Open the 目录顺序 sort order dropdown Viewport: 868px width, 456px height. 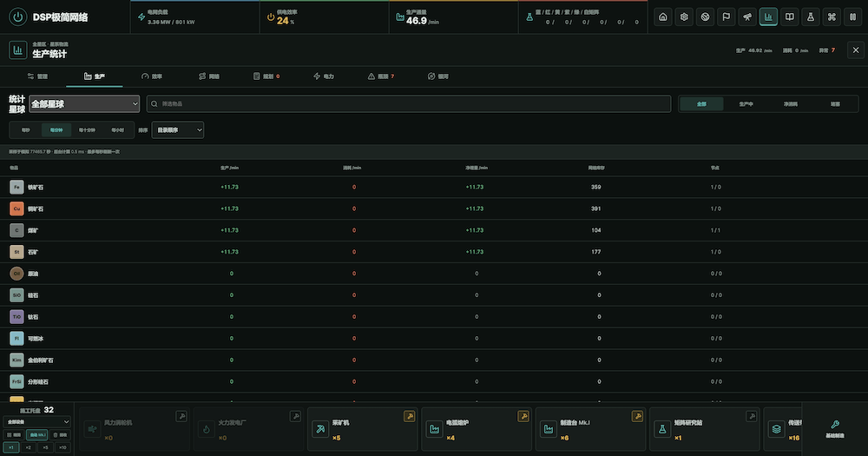pyautogui.click(x=178, y=130)
